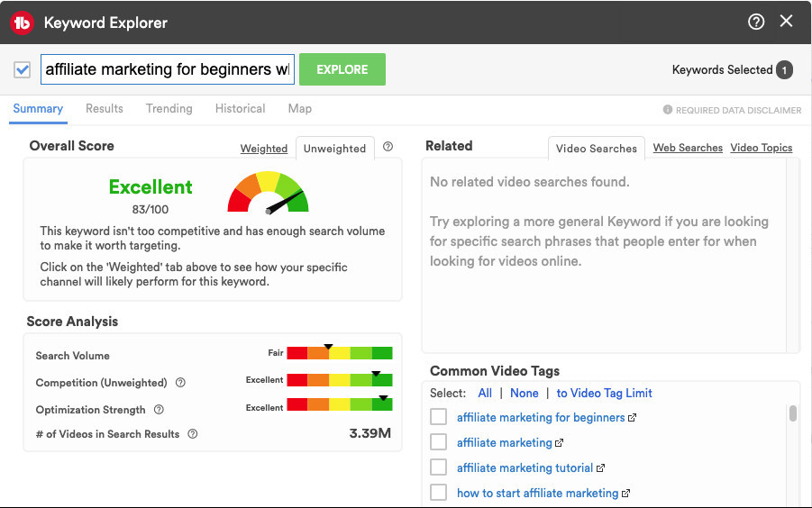Click into the keyword search input field
The image size is (812, 508).
(x=168, y=69)
